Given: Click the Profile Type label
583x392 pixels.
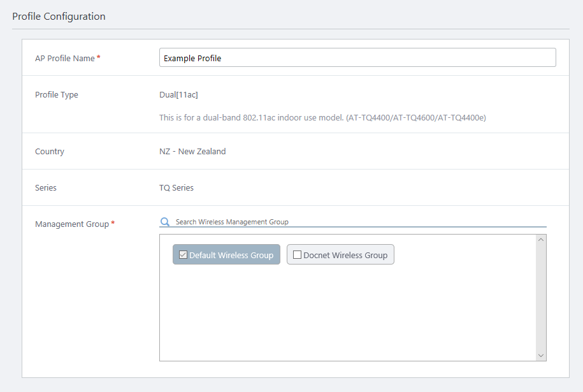Looking at the screenshot, I should click(57, 95).
